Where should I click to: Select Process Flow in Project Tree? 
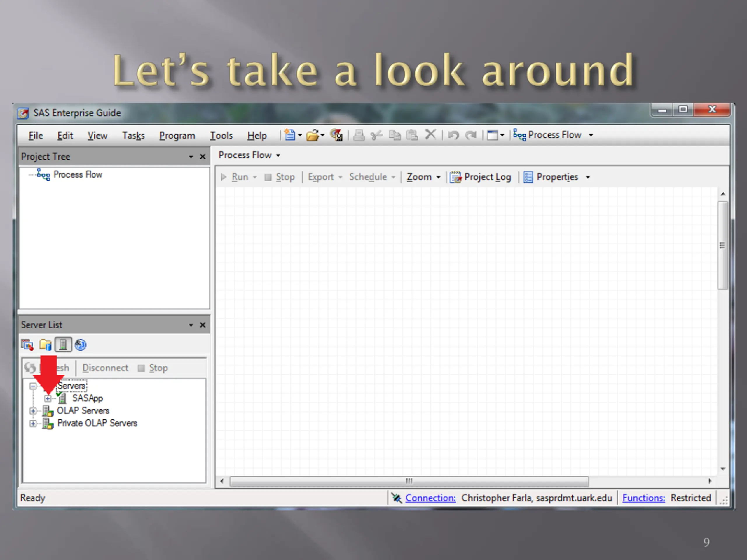[78, 174]
